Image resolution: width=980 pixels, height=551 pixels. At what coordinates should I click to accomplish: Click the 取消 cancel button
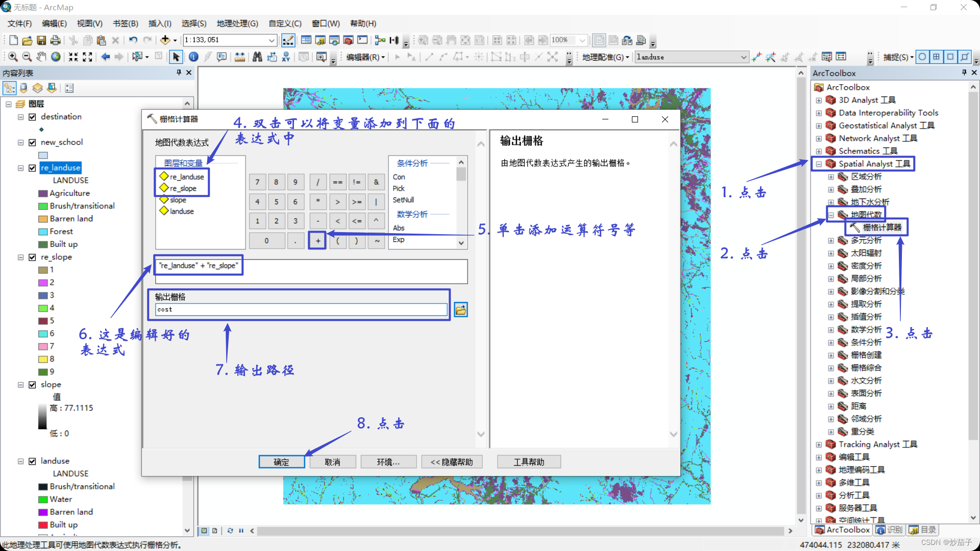pyautogui.click(x=332, y=462)
